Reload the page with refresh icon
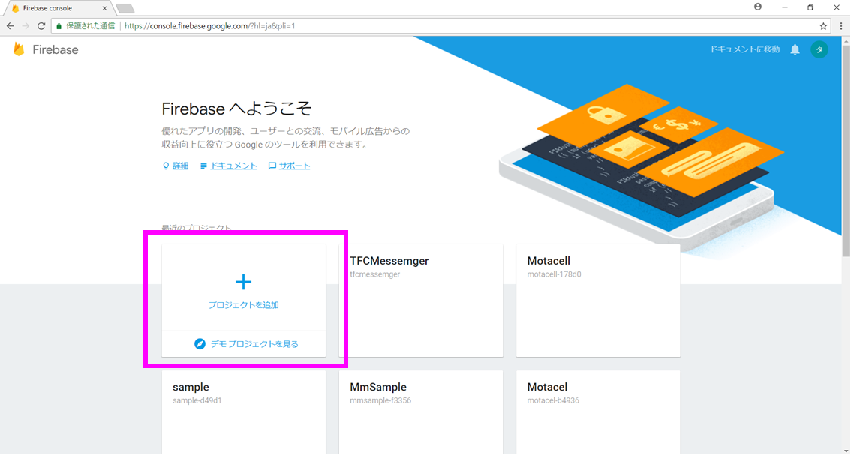This screenshot has width=850, height=454. tap(41, 25)
